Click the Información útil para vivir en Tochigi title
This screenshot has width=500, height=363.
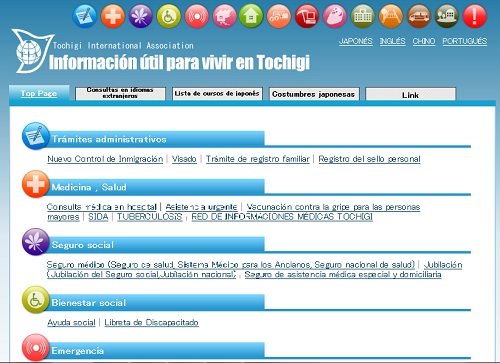point(179,62)
